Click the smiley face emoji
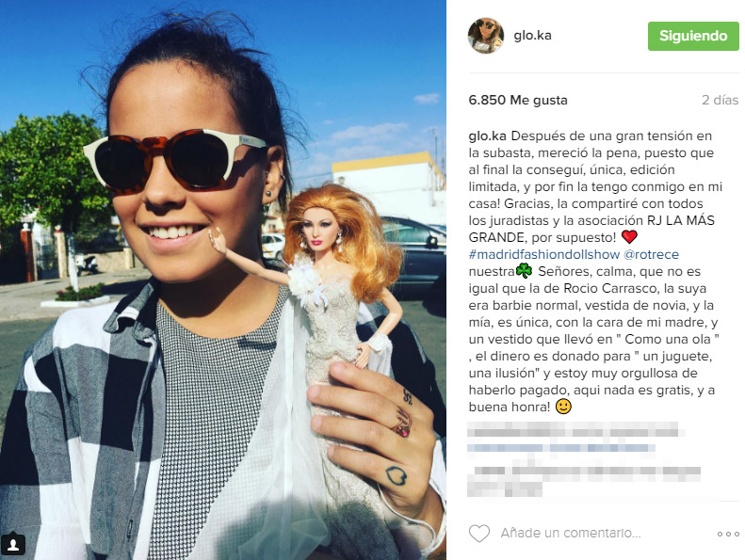 [x=563, y=407]
